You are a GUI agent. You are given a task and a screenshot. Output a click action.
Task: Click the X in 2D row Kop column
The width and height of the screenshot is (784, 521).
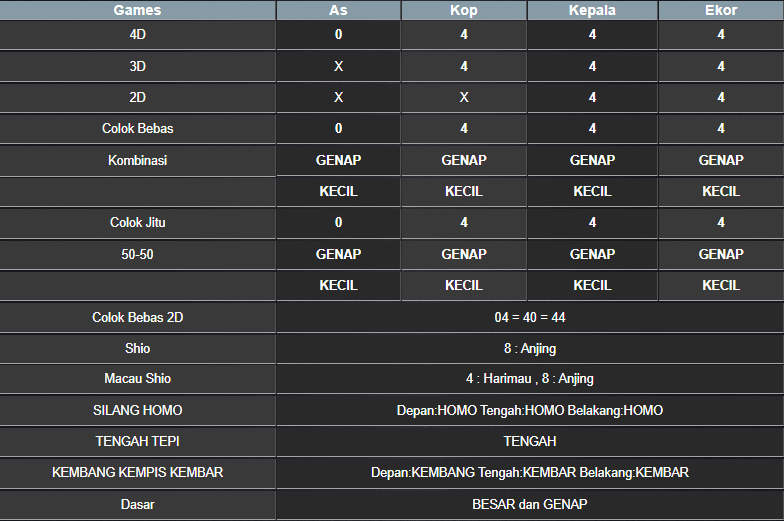pyautogui.click(x=464, y=97)
